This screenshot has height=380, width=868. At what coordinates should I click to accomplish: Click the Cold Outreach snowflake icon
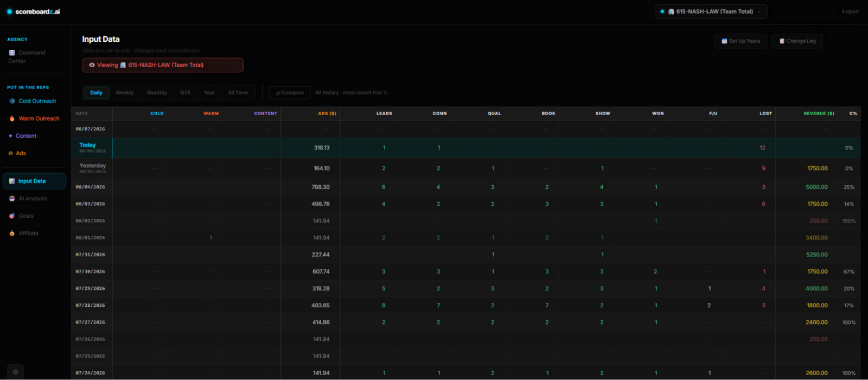click(x=12, y=101)
